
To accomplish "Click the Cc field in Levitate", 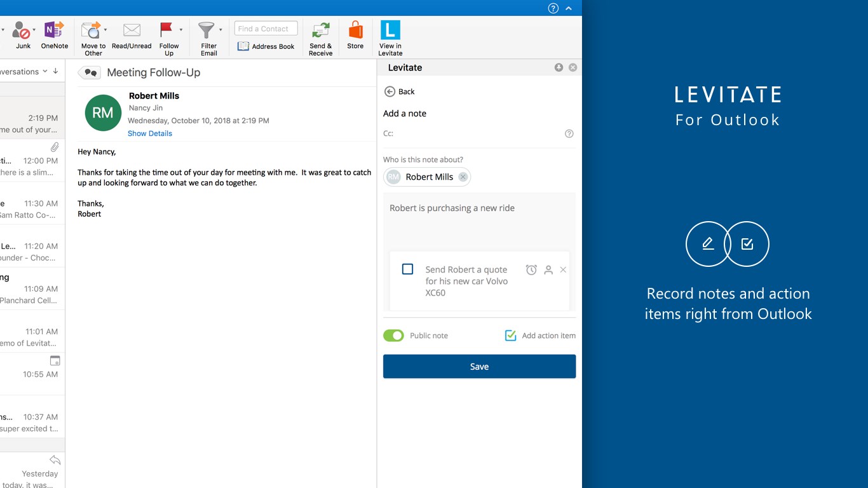I will [472, 133].
